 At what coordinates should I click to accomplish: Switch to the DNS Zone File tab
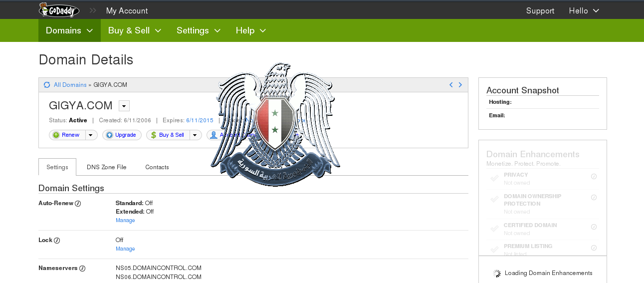107,167
